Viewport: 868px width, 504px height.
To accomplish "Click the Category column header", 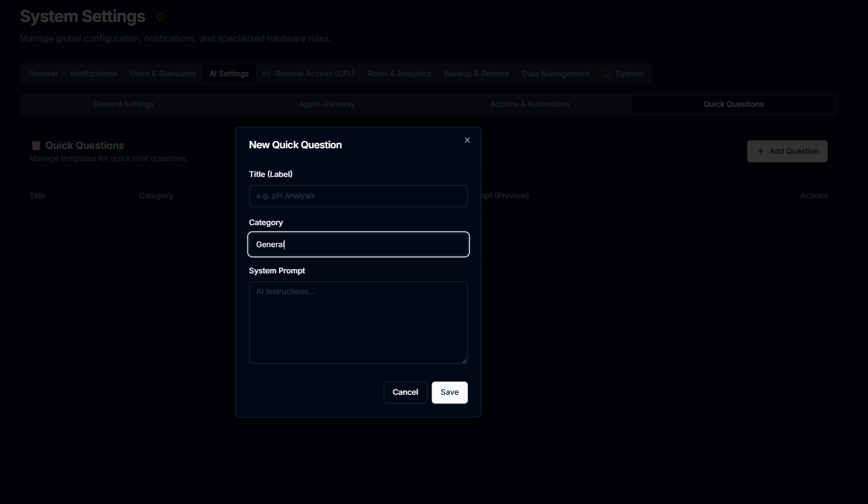I will click(156, 196).
